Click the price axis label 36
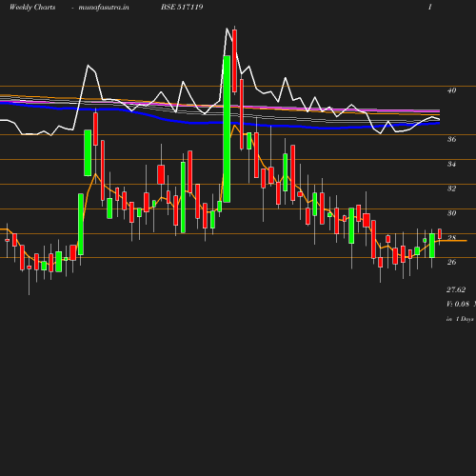Image resolution: width=476 pixels, height=476 pixels. tap(451, 139)
